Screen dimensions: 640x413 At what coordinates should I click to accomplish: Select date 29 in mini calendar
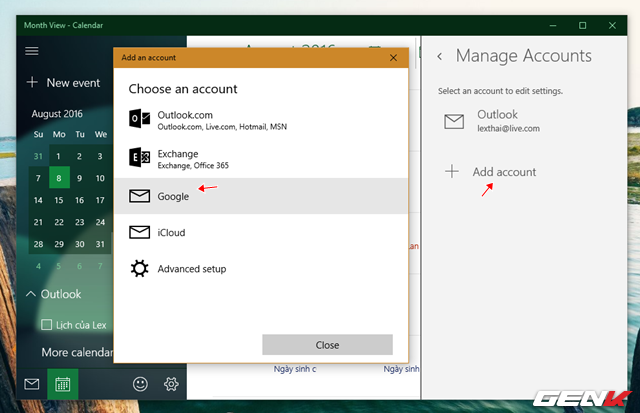[x=59, y=244]
